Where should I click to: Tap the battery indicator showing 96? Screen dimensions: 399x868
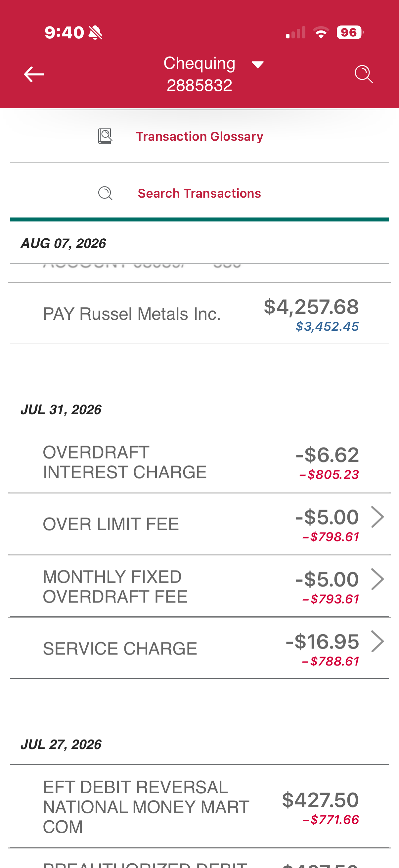tap(350, 32)
